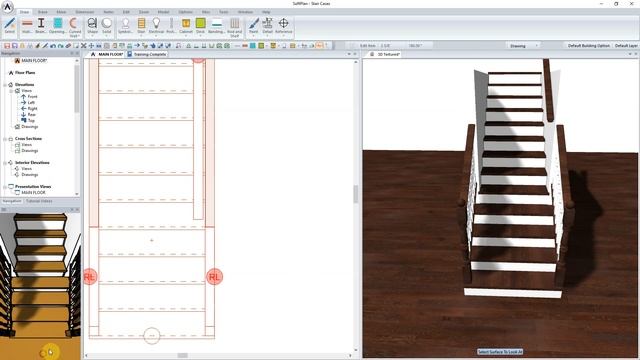Switch to the MAIN FLOOR drawing tab
This screenshot has height=360, width=640.
[x=107, y=54]
